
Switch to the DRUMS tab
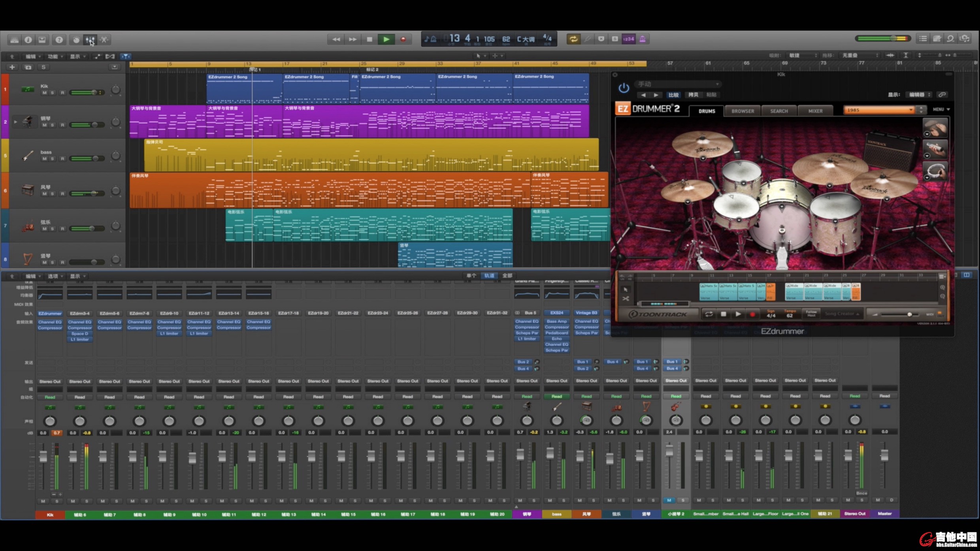707,111
